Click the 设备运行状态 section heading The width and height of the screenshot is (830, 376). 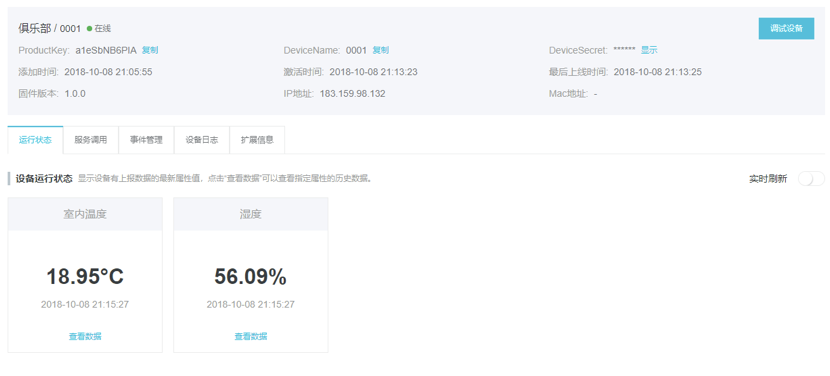44,178
